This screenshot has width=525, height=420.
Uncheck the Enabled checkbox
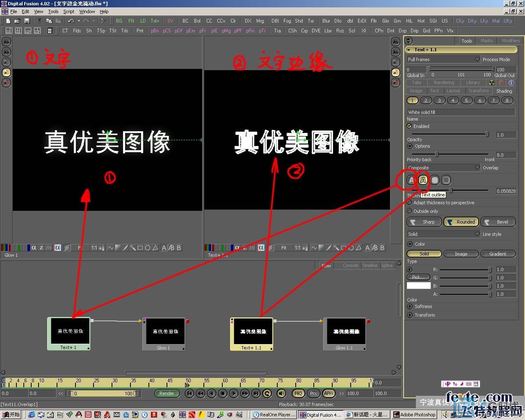point(409,126)
